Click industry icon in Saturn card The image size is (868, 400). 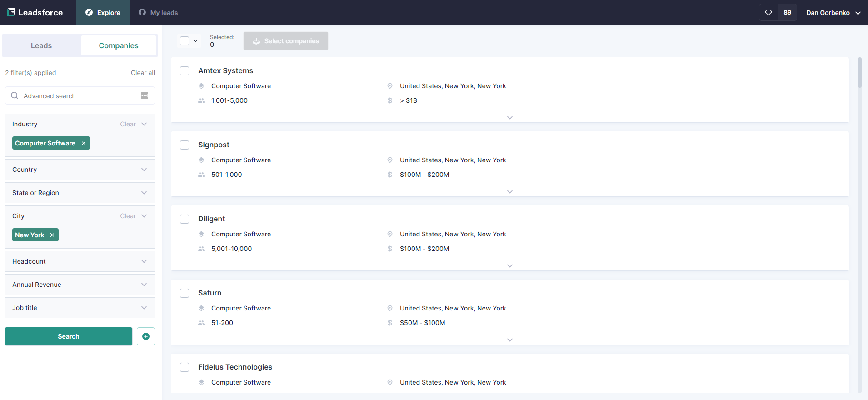coord(201,308)
